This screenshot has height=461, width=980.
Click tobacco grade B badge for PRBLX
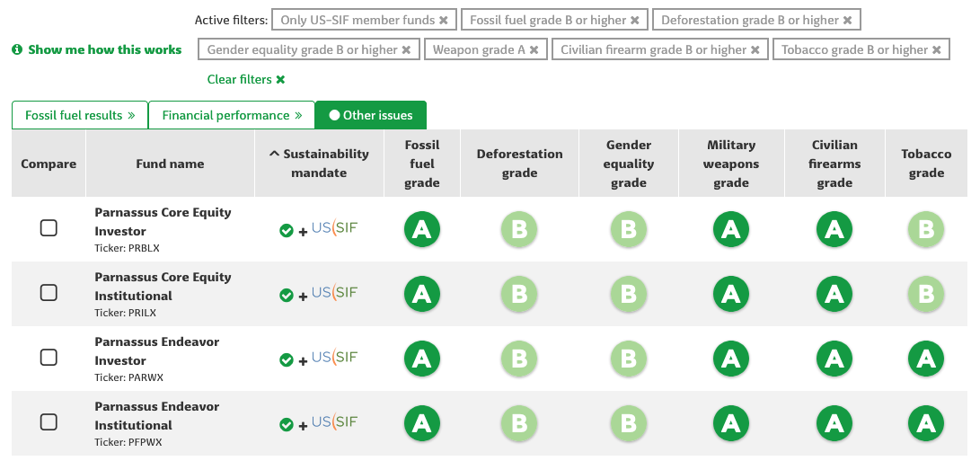[x=925, y=229]
